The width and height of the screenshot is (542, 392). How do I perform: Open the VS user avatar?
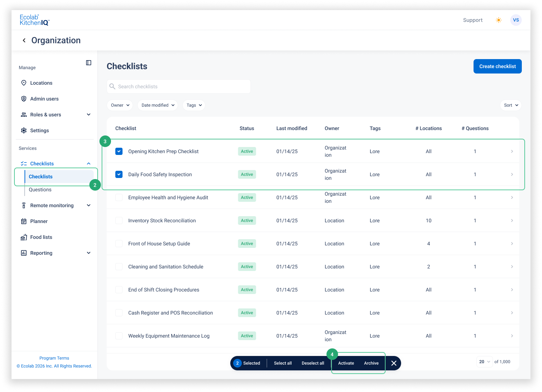516,20
